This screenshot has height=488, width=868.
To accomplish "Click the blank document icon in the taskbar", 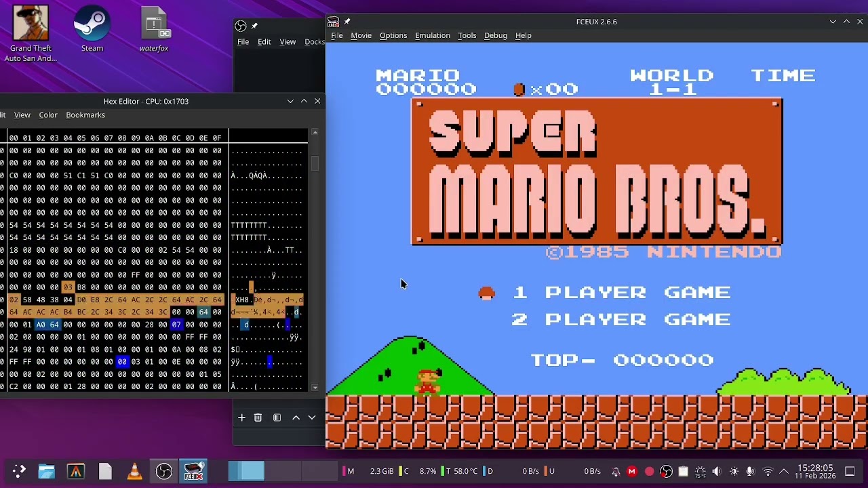I will coord(105,471).
